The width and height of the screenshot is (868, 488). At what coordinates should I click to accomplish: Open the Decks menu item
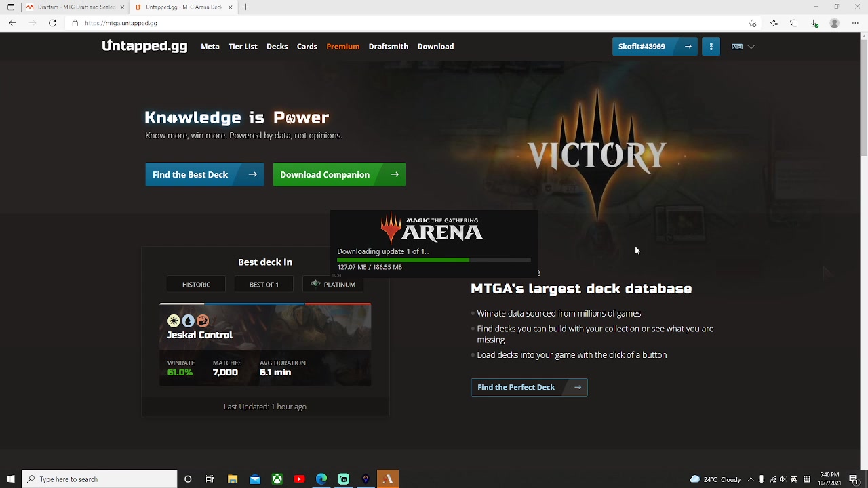[277, 47]
